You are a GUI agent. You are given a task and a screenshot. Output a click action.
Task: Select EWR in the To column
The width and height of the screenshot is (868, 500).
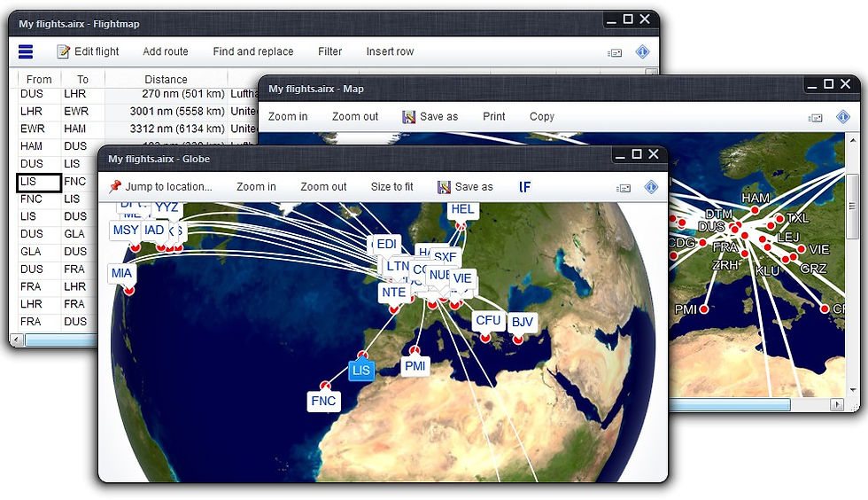(76, 112)
